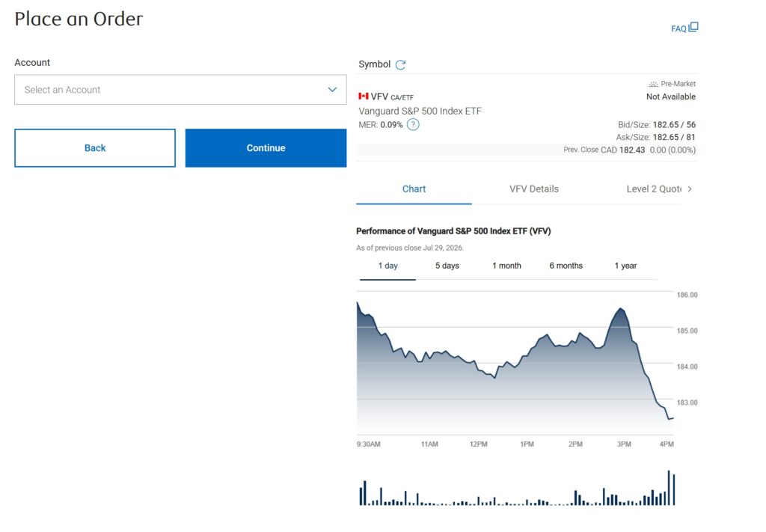Click the 186.00 price axis label

[x=687, y=295]
